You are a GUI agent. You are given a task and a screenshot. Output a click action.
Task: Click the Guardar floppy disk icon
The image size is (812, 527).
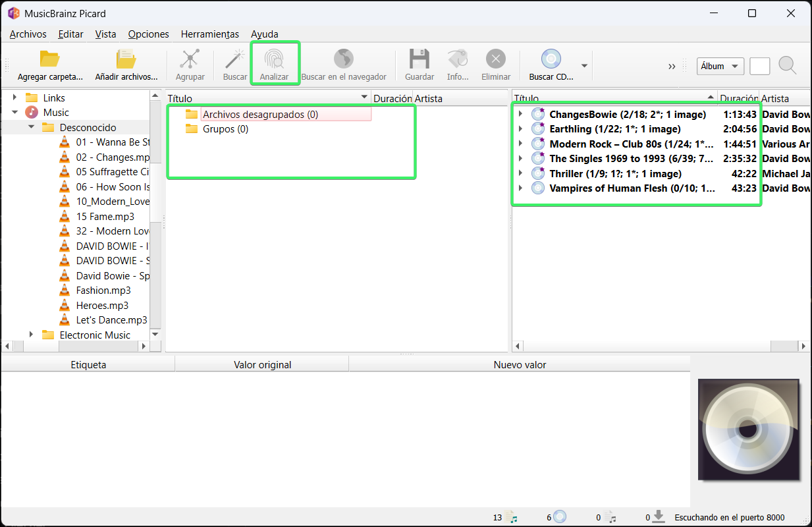(x=420, y=59)
